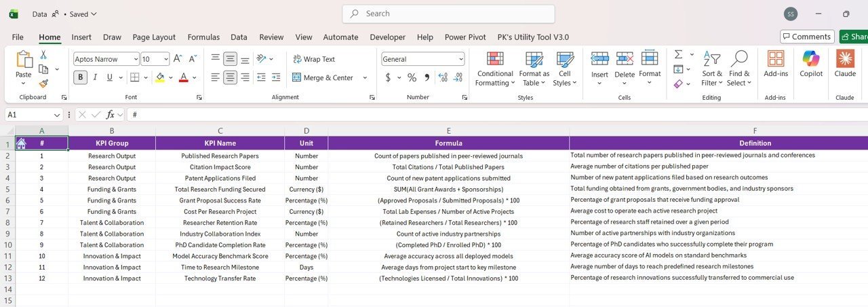This screenshot has width=868, height=307.
Task: Click the Insert Function fx icon
Action: coord(111,115)
